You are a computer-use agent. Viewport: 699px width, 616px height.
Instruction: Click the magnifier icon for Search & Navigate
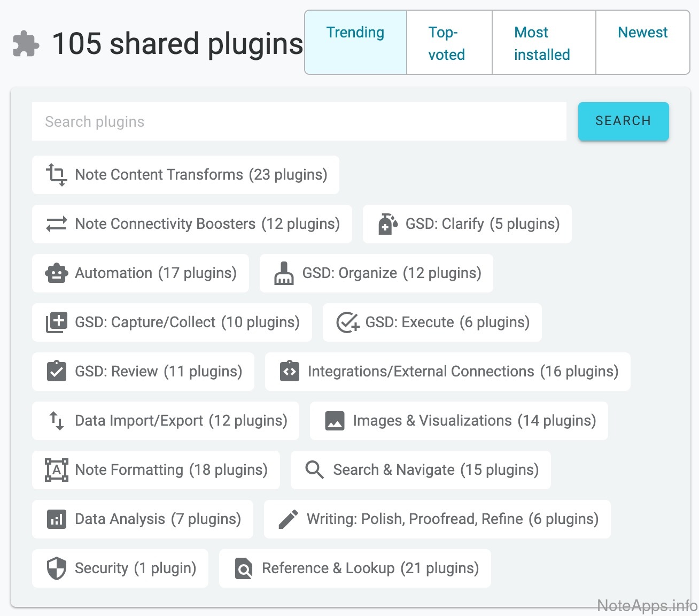pos(314,470)
